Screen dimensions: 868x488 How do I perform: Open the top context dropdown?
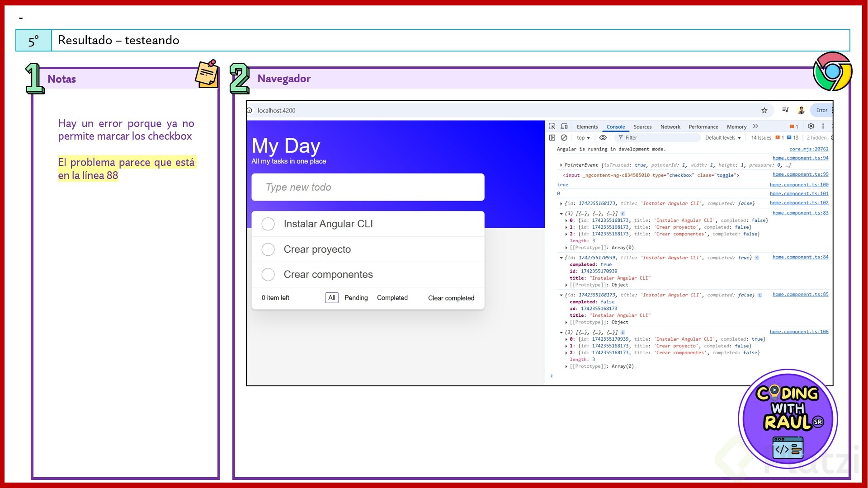pos(583,138)
